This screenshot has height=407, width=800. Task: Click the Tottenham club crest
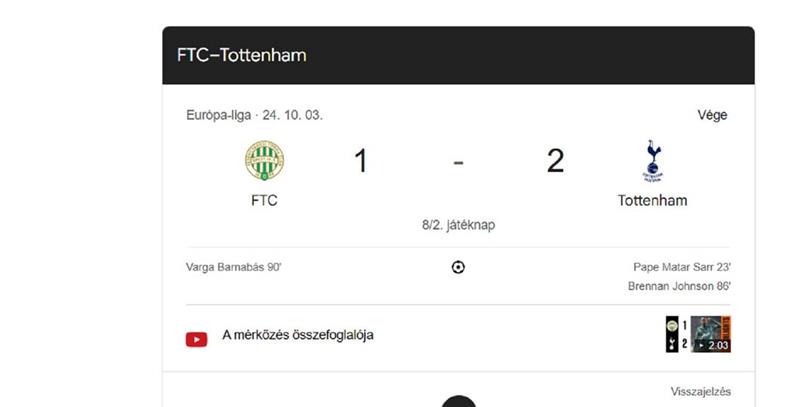pyautogui.click(x=653, y=161)
